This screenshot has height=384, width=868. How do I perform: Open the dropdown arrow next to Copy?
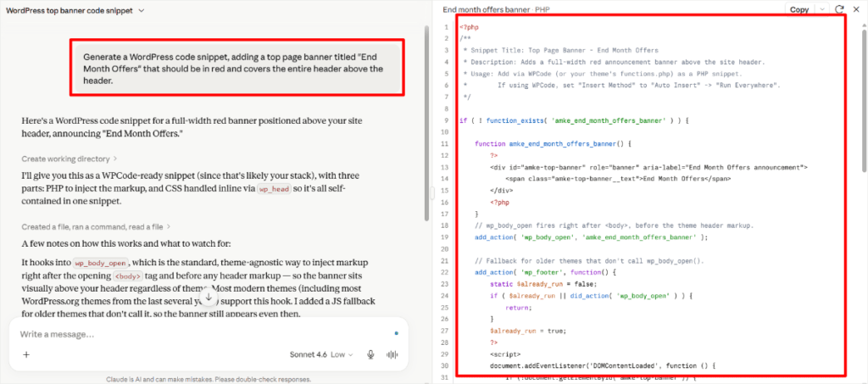(x=822, y=9)
